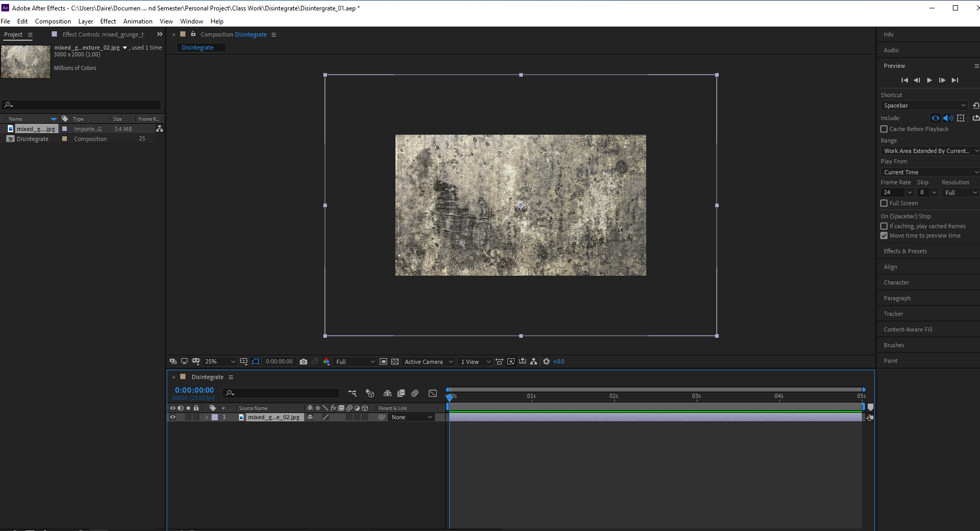Open the Composition Flowchart icon in viewer
This screenshot has height=531, width=980.
click(x=533, y=361)
